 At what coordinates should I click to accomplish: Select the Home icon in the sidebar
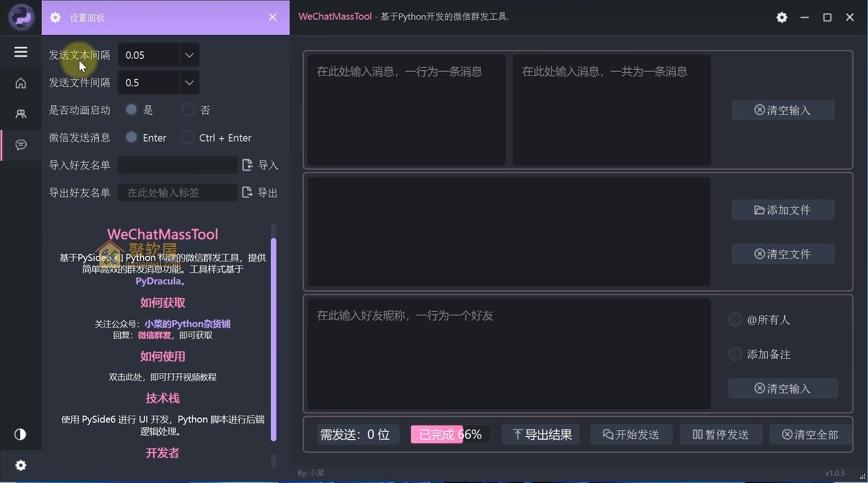click(21, 83)
